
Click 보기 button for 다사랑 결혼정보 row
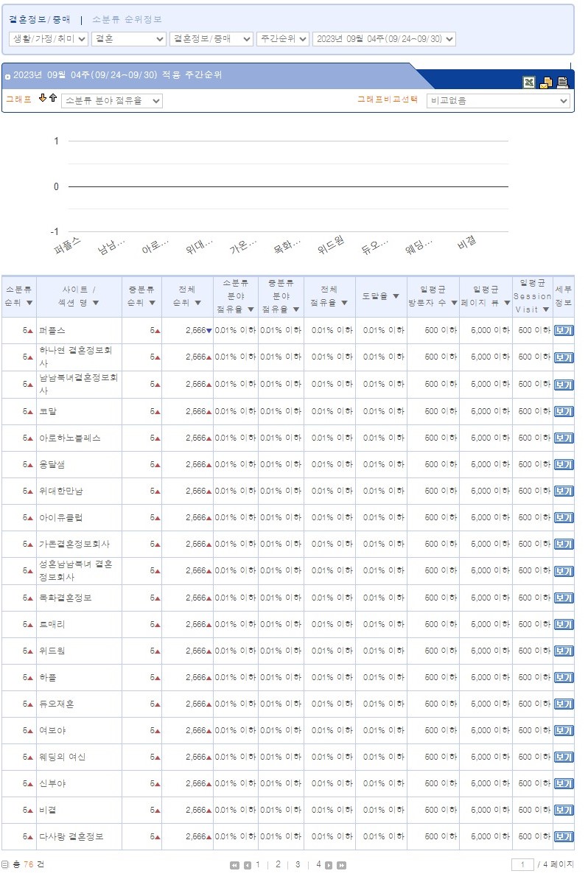click(564, 837)
